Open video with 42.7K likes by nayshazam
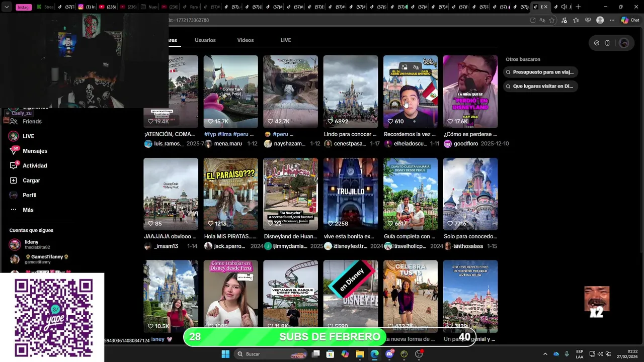This screenshot has width=644, height=362. pyautogui.click(x=290, y=92)
